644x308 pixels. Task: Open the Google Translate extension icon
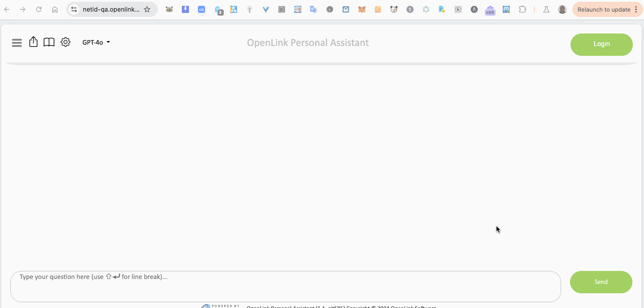pos(314,9)
